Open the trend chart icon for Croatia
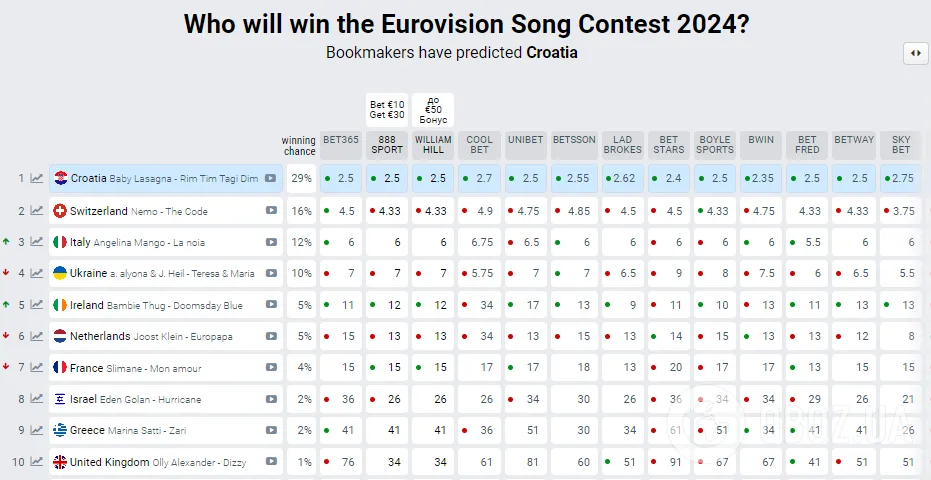Screen dimensions: 931x480 37,179
